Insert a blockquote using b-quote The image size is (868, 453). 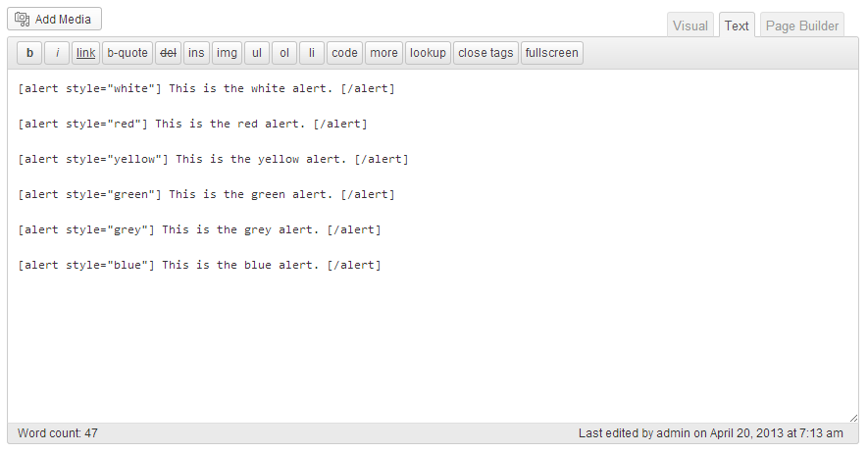pyautogui.click(x=128, y=53)
